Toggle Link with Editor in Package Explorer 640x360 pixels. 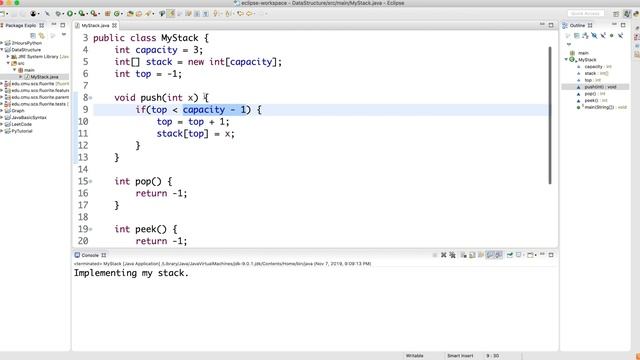(x=42, y=36)
